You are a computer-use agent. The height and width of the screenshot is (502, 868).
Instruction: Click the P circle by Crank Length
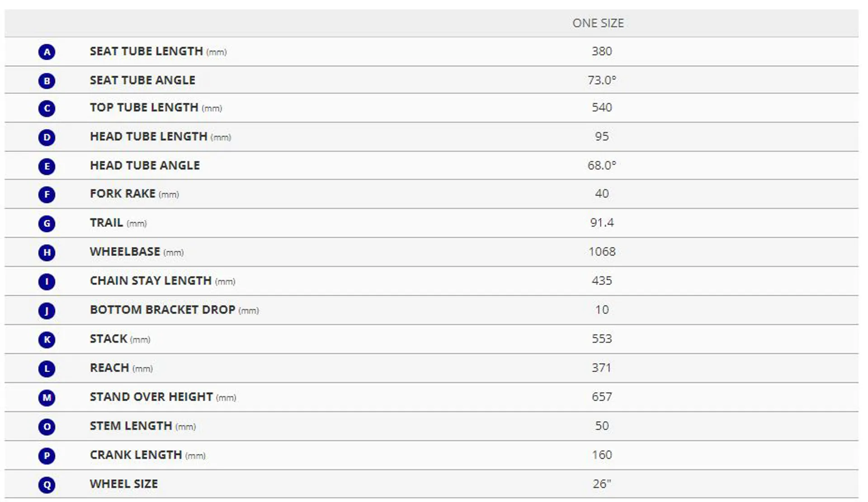click(x=47, y=456)
